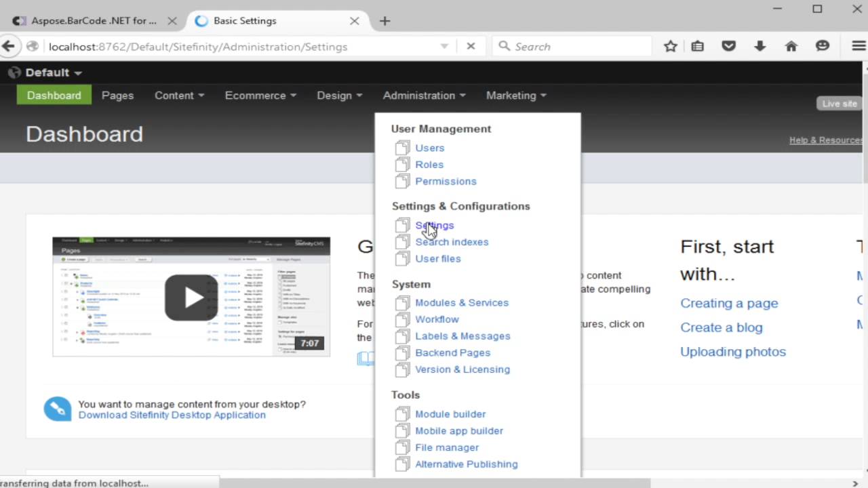
Task: Play the Sitefinity intro video
Action: (191, 298)
